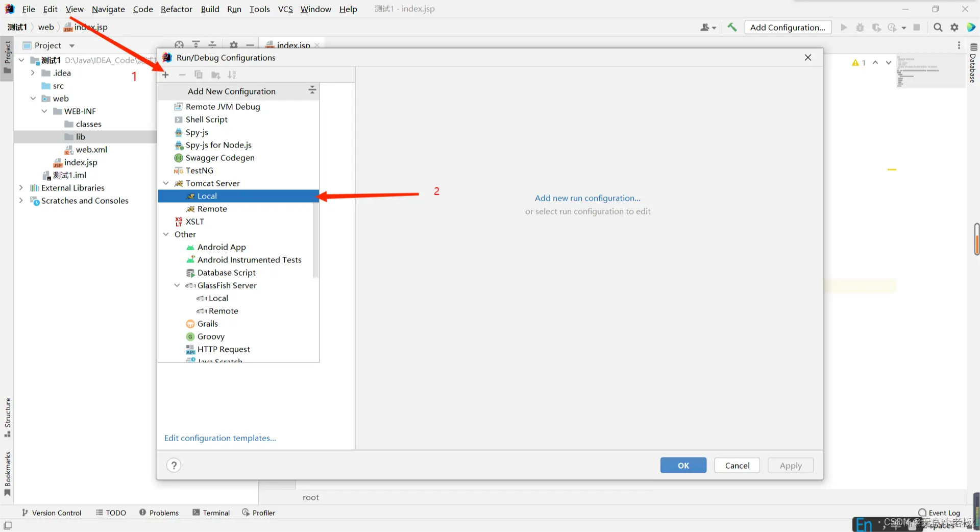Click the Project panel options gear icon

pyautogui.click(x=234, y=45)
